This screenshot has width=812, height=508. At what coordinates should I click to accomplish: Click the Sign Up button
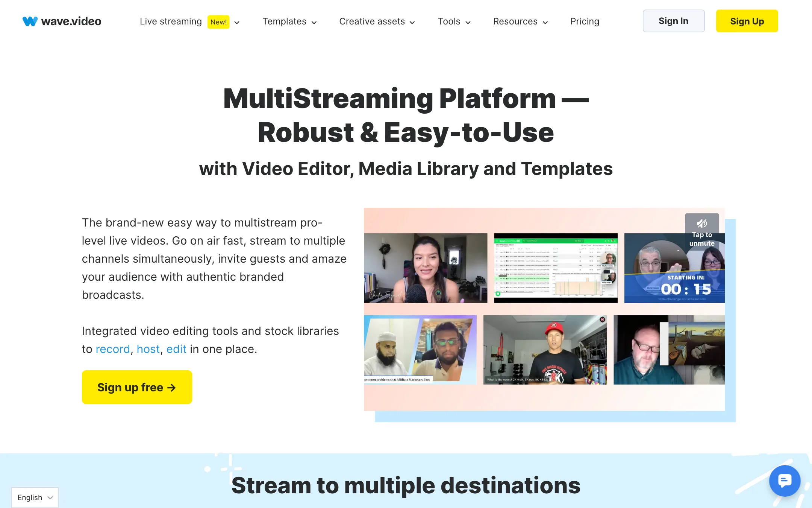pyautogui.click(x=747, y=21)
